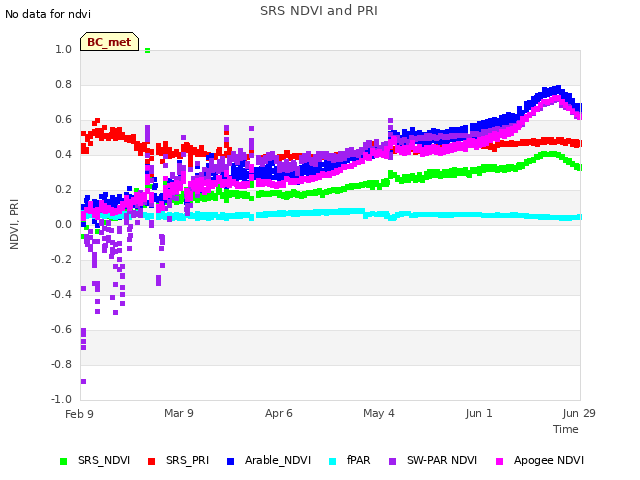Click the green outlier point at 1.0
This screenshot has height=480, width=640.
pos(147,51)
